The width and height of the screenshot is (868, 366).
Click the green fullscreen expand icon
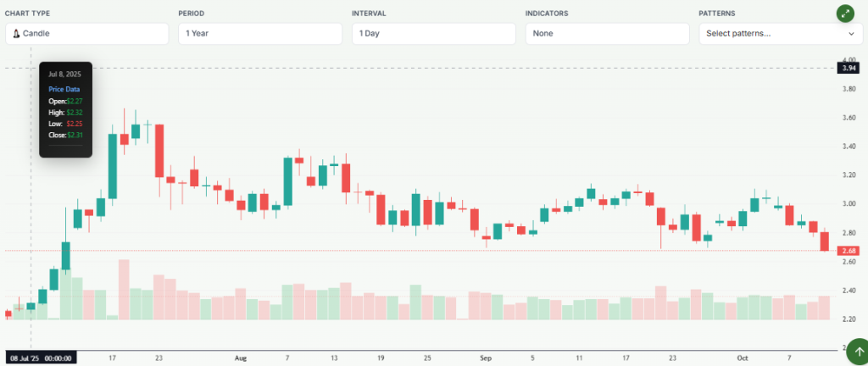[x=844, y=13]
